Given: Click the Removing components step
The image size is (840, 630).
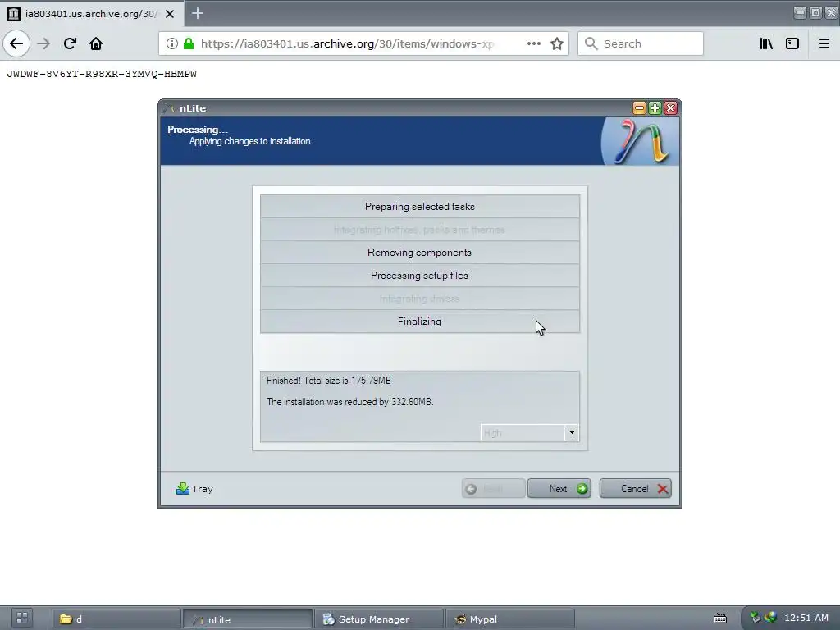Looking at the screenshot, I should pos(419,253).
